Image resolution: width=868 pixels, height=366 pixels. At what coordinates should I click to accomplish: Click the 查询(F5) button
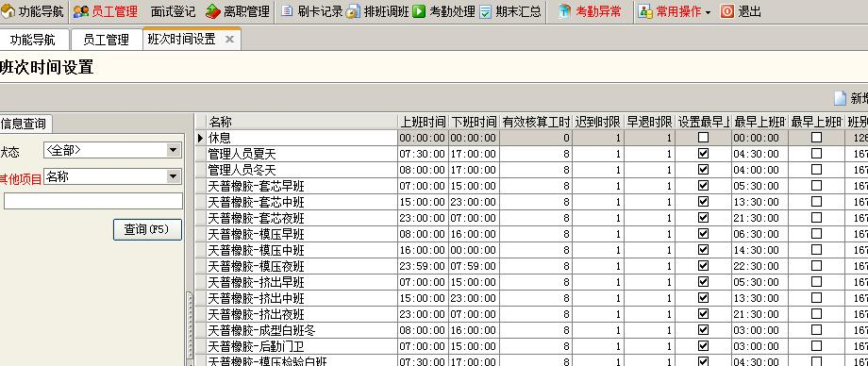[x=147, y=229]
